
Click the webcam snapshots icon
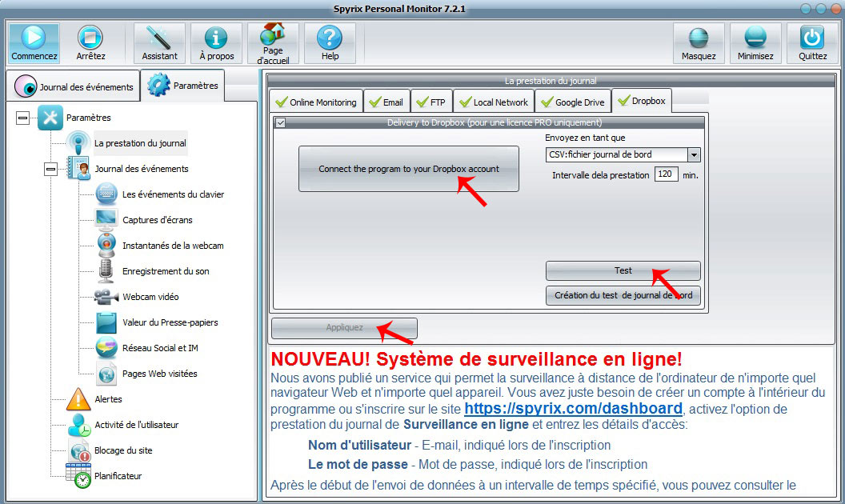[x=106, y=246]
